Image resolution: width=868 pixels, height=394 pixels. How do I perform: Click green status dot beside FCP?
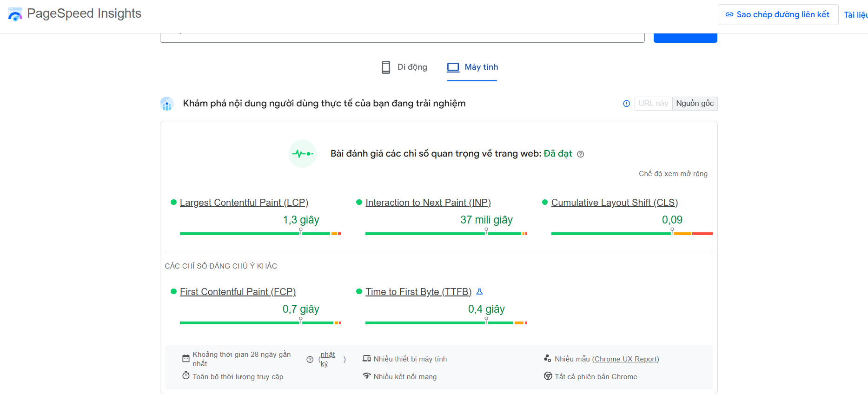tap(173, 291)
